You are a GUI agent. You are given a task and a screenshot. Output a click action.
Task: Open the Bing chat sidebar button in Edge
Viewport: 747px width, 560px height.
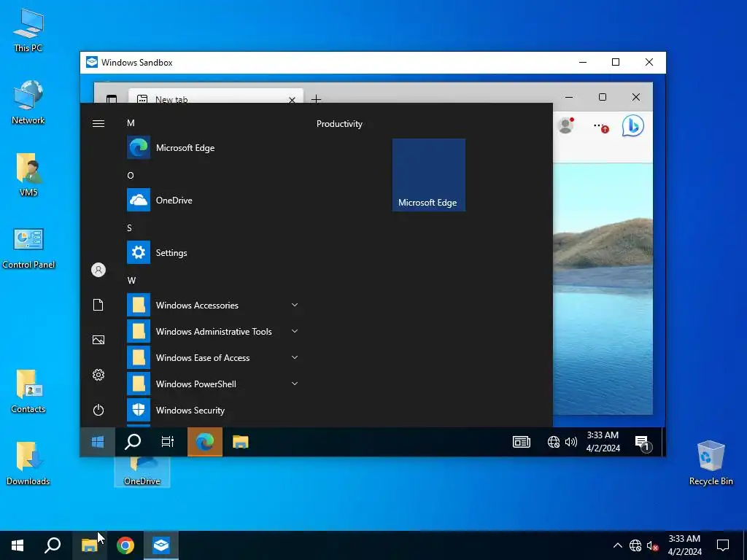633,125
